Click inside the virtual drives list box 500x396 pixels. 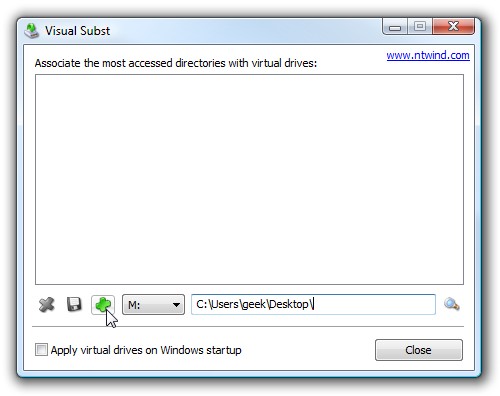(249, 179)
